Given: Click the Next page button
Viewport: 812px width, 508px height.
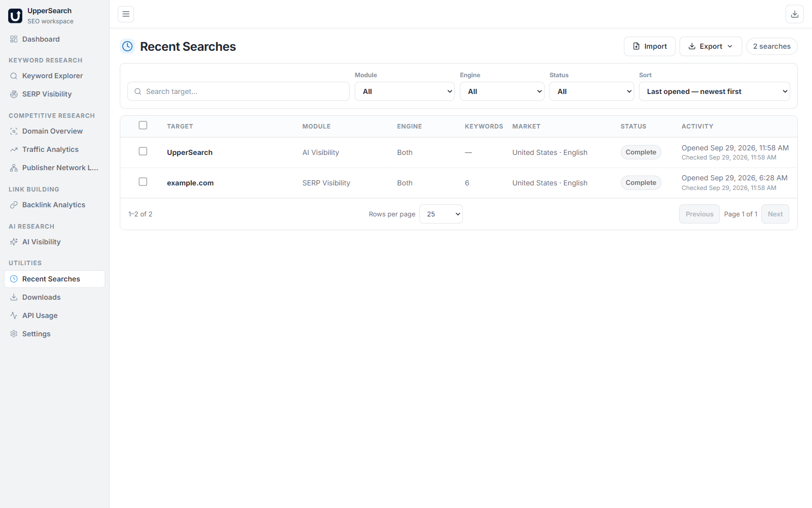Looking at the screenshot, I should click(x=775, y=214).
